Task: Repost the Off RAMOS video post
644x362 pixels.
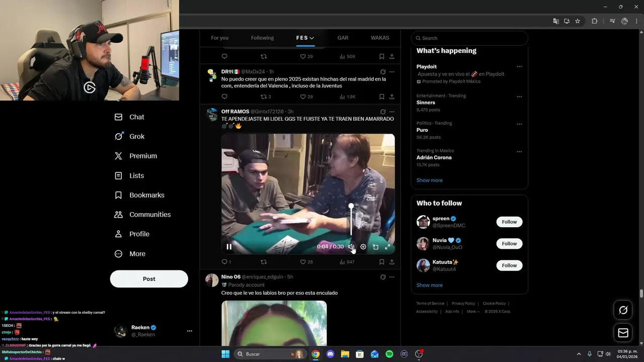Action: (x=264, y=262)
